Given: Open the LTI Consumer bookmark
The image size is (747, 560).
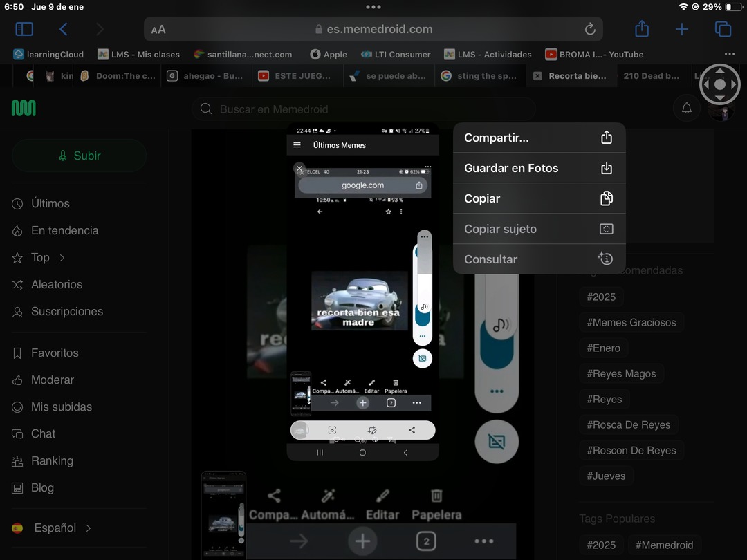Looking at the screenshot, I should click(396, 55).
